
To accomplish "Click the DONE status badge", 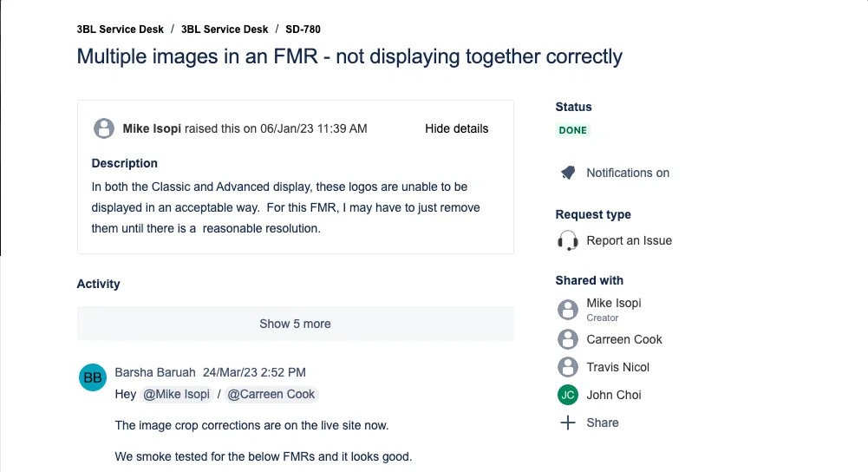I will pyautogui.click(x=572, y=130).
